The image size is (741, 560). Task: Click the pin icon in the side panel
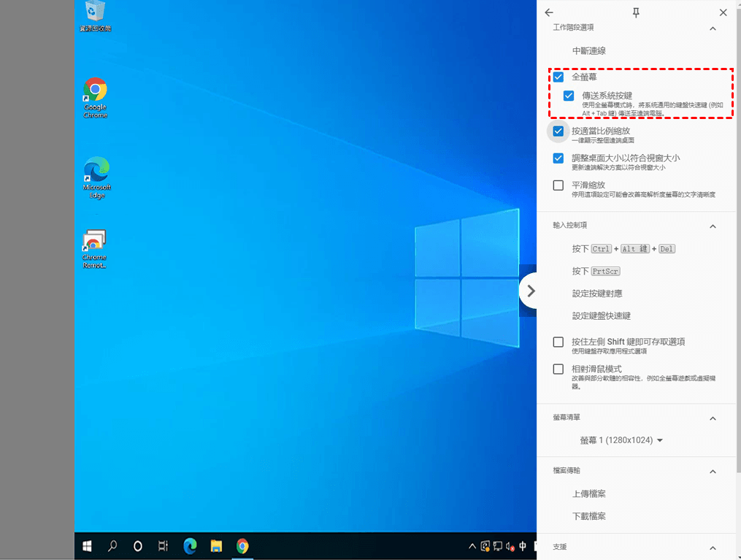(x=636, y=12)
